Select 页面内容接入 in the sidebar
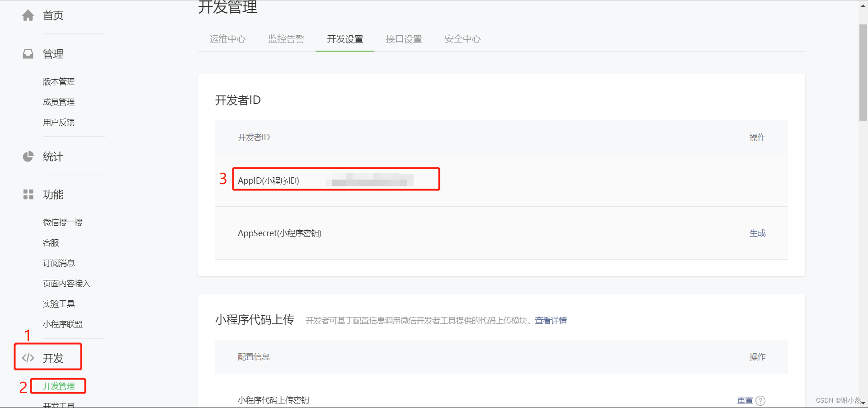This screenshot has height=408, width=868. point(67,283)
